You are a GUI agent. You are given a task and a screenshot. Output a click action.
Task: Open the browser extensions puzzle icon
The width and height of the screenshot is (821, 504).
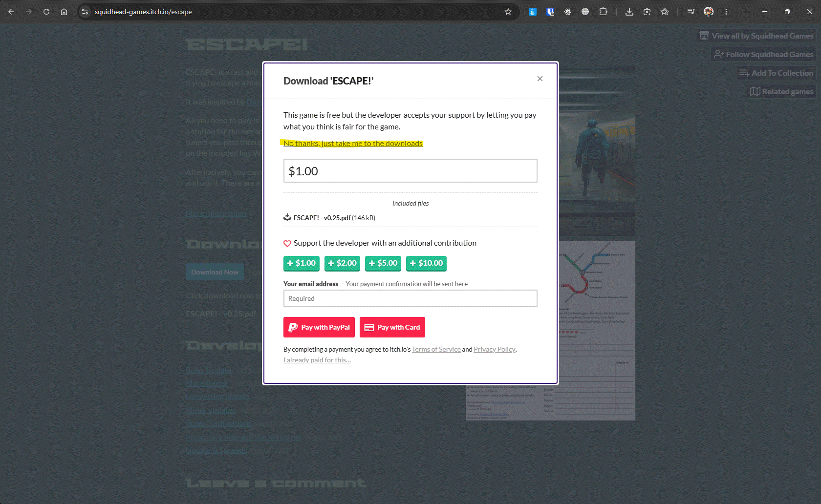point(604,12)
